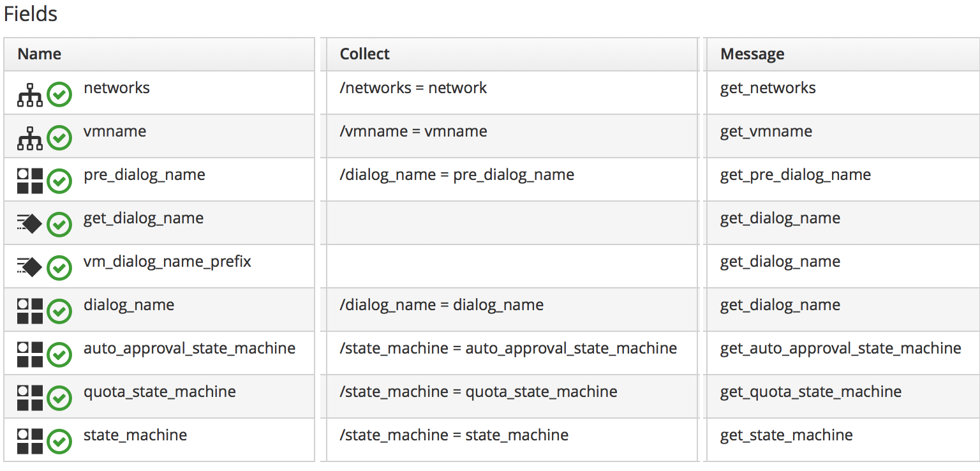Click the relationship icon beside vmname
980x471 pixels.
(x=30, y=138)
